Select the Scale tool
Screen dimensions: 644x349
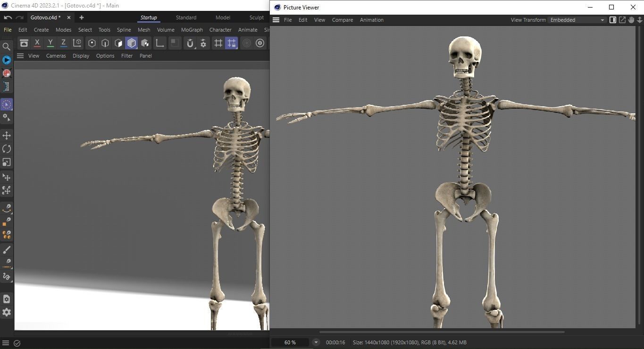click(x=7, y=162)
